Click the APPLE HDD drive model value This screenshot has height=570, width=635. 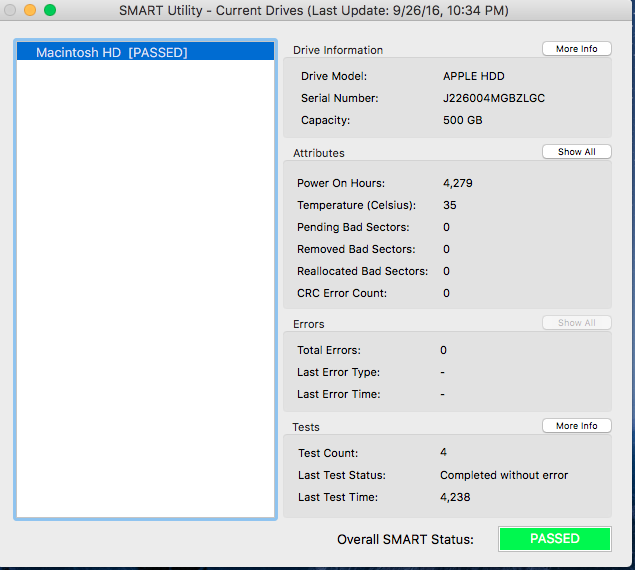(x=473, y=76)
